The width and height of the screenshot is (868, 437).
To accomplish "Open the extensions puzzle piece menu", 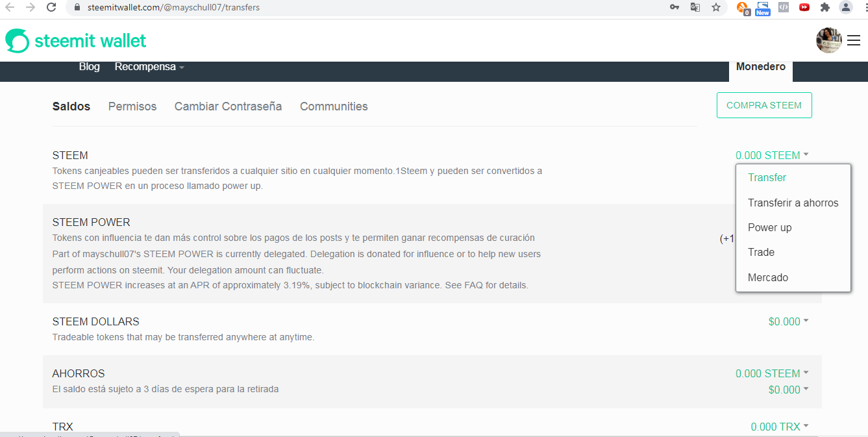I will [x=825, y=7].
